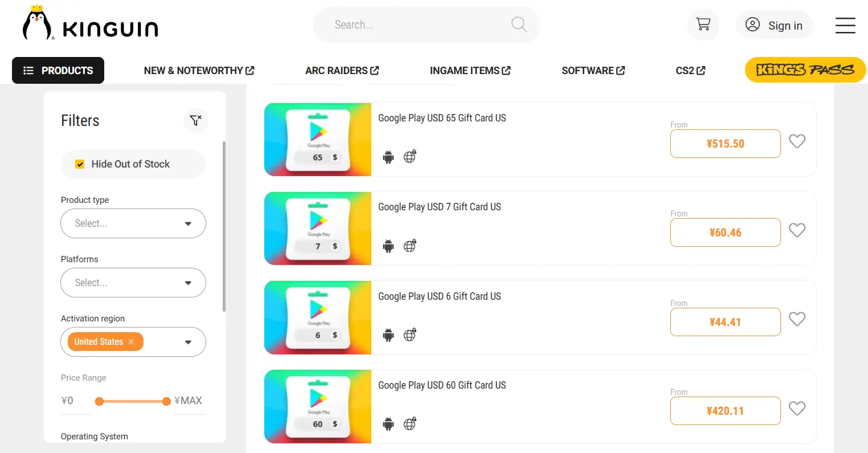Expand the Platforms select menu

point(133,283)
